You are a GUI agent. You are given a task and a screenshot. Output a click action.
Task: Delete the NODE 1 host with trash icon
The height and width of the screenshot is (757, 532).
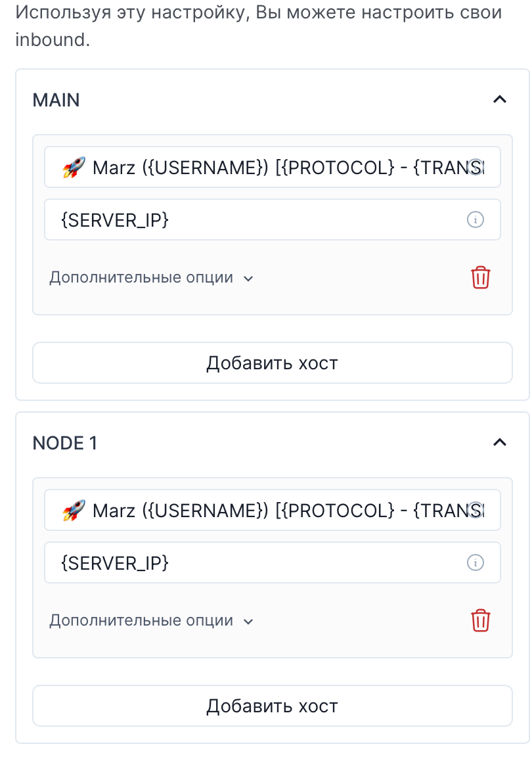pyautogui.click(x=480, y=620)
